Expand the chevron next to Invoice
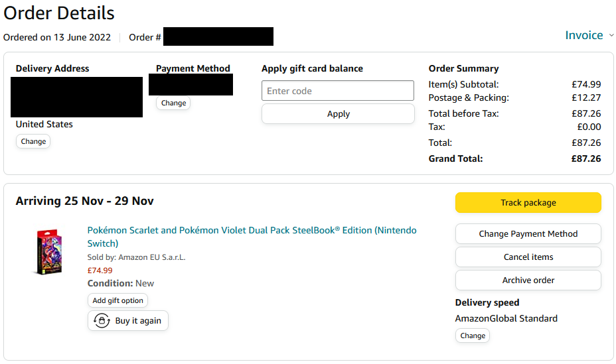The image size is (616, 364). pos(611,35)
